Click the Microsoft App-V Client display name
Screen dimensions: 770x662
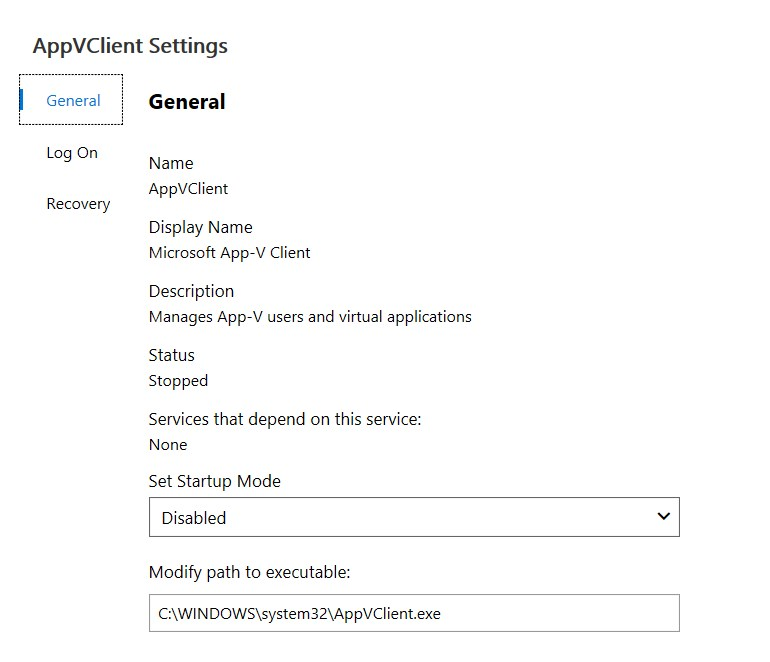229,252
